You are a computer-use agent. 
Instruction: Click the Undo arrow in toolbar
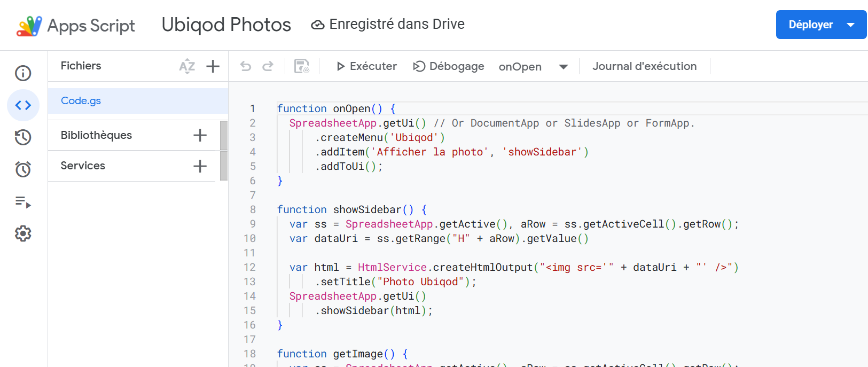(x=246, y=66)
